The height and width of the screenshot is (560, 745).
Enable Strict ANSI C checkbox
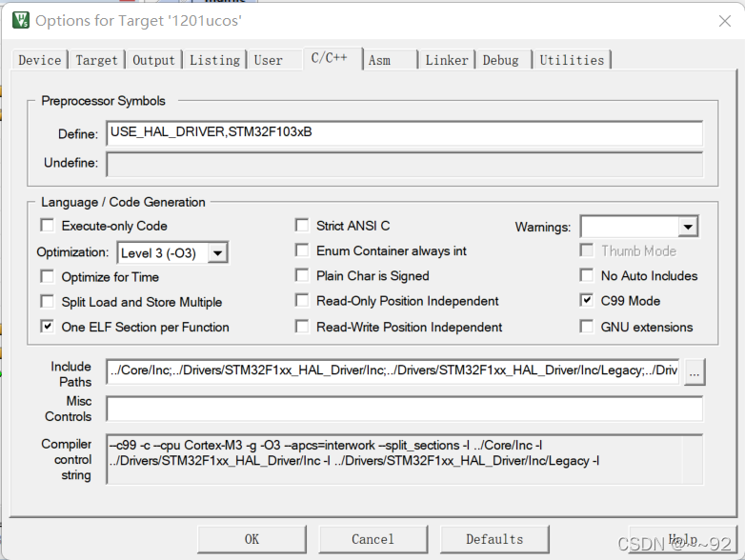point(302,225)
